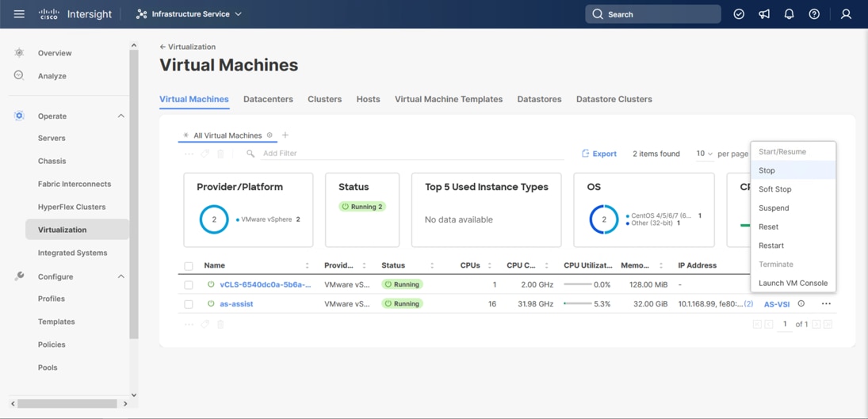Change the 10 per page dropdown
This screenshot has height=419, width=868.
point(704,154)
